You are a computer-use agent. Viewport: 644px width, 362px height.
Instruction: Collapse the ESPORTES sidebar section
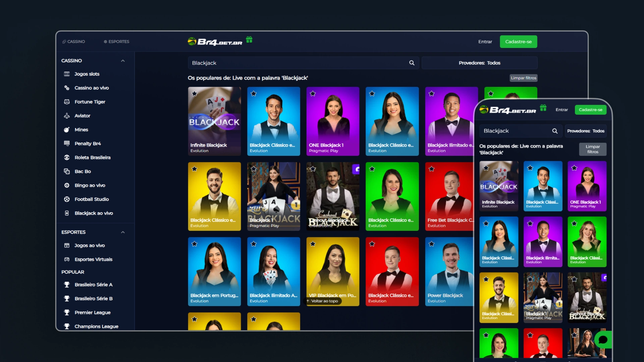(123, 232)
